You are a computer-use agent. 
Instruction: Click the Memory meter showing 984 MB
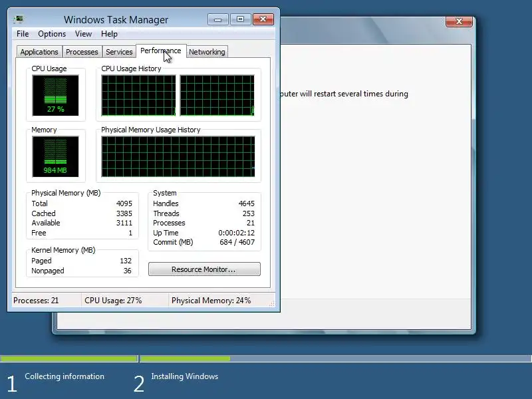(x=55, y=156)
